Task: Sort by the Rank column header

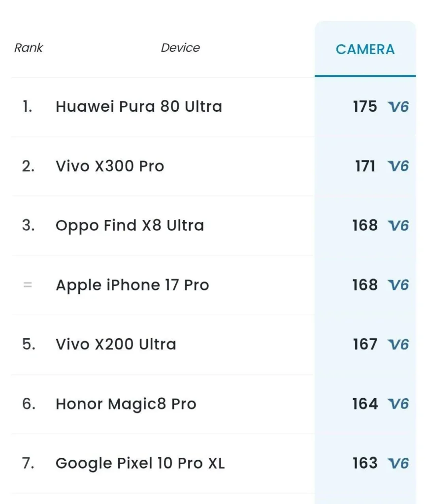Action: (x=29, y=48)
